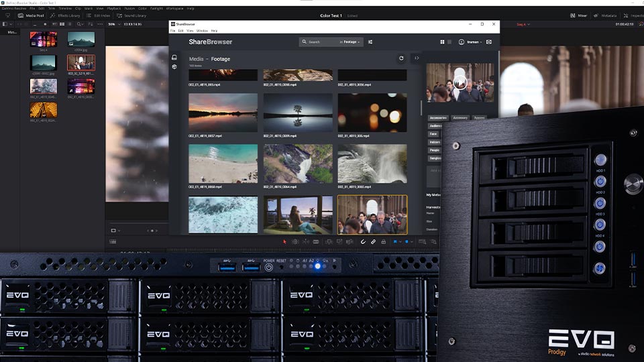This screenshot has height=362, width=644.
Task: Go to Media breadcrumb in ShareBrowser
Action: [x=196, y=59]
